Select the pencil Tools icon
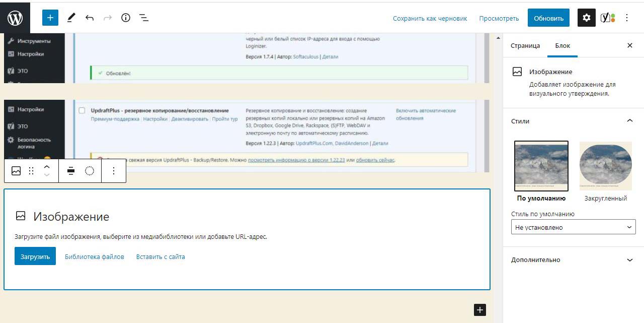Screen dimensions: 644x323 point(71,18)
